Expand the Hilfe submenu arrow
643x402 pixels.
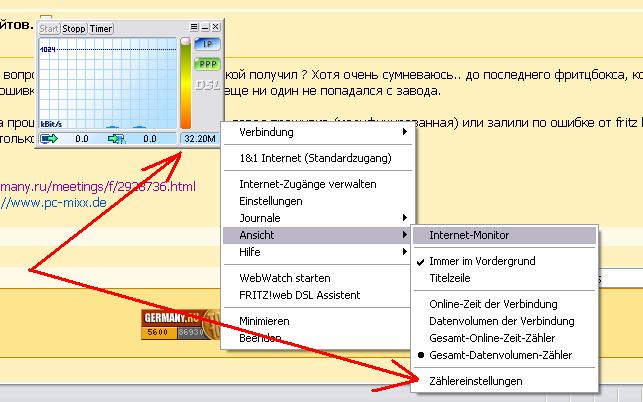pyautogui.click(x=405, y=251)
